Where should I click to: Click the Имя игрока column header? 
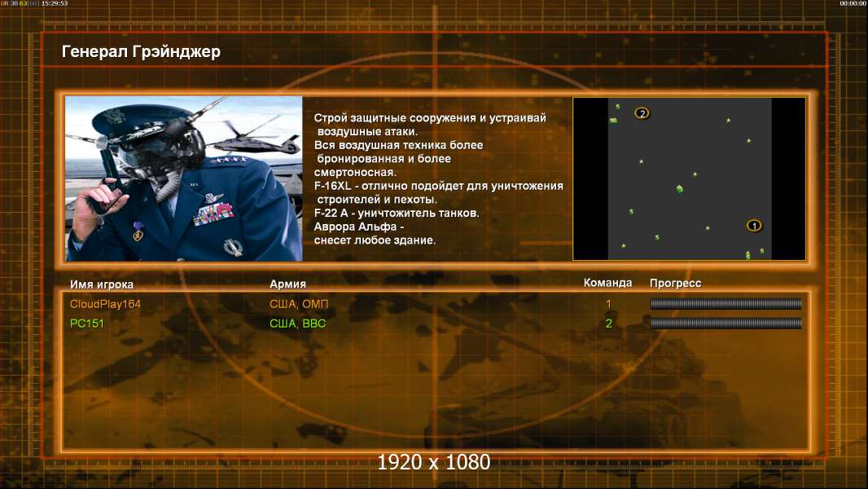point(101,284)
